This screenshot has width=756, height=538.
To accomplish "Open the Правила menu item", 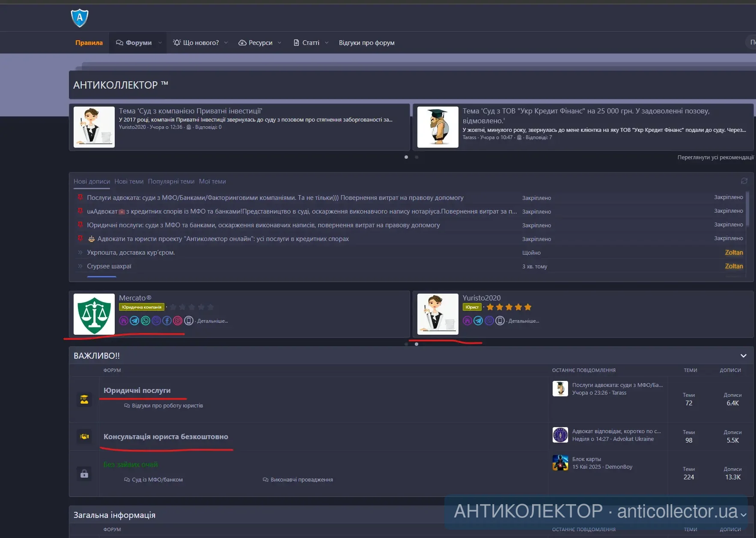I will pos(89,43).
